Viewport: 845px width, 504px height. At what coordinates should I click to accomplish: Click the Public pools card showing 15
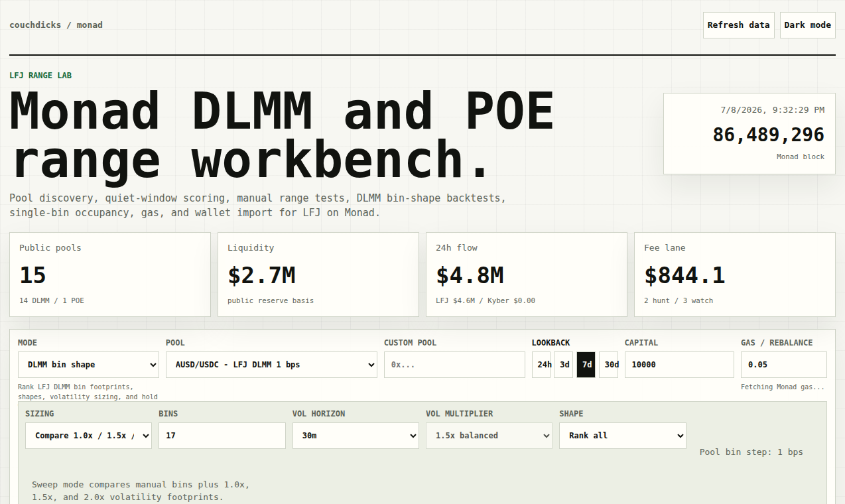[110, 275]
